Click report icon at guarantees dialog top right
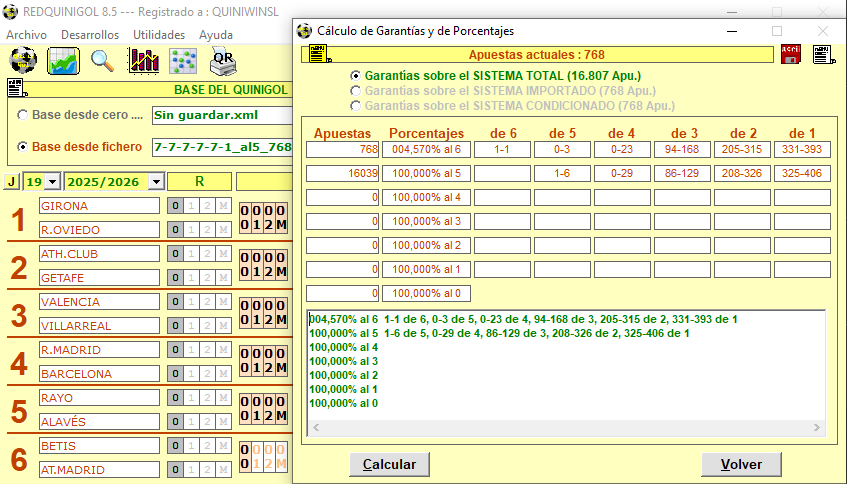The width and height of the screenshot is (847, 484). pyautogui.click(x=823, y=54)
